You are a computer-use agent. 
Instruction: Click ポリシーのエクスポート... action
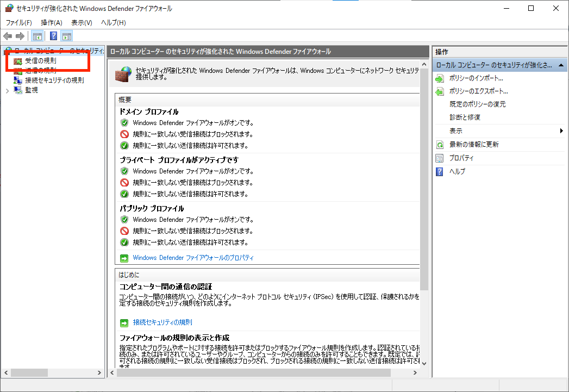[479, 91]
